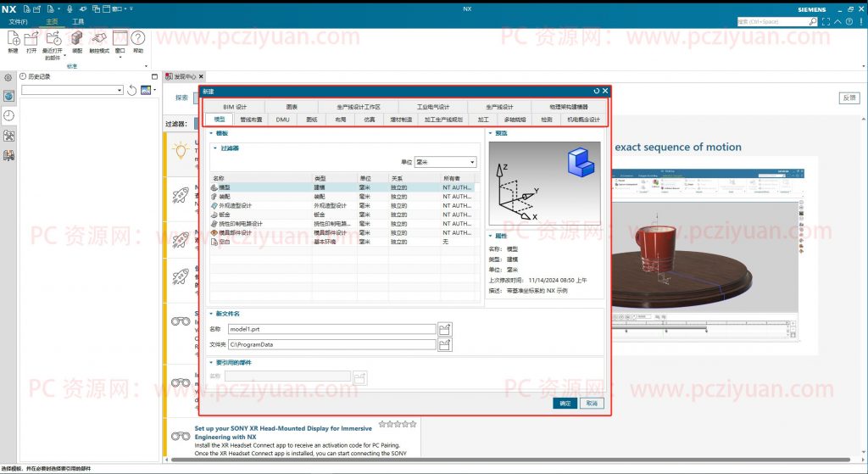This screenshot has width=868, height=474.
Task: Click the 装配 (Assembly) ribbon icon
Action: pyautogui.click(x=77, y=38)
